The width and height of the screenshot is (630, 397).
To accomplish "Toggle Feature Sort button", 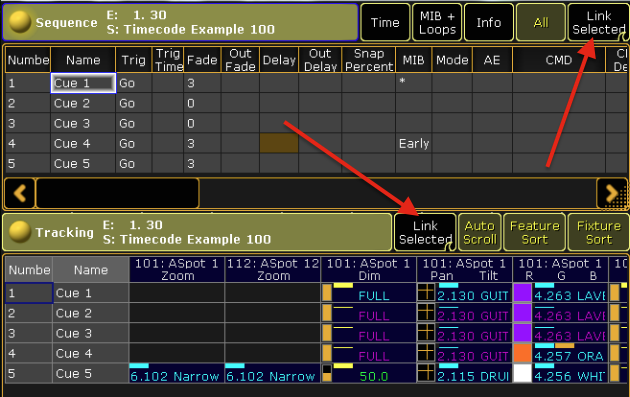I will tap(534, 233).
